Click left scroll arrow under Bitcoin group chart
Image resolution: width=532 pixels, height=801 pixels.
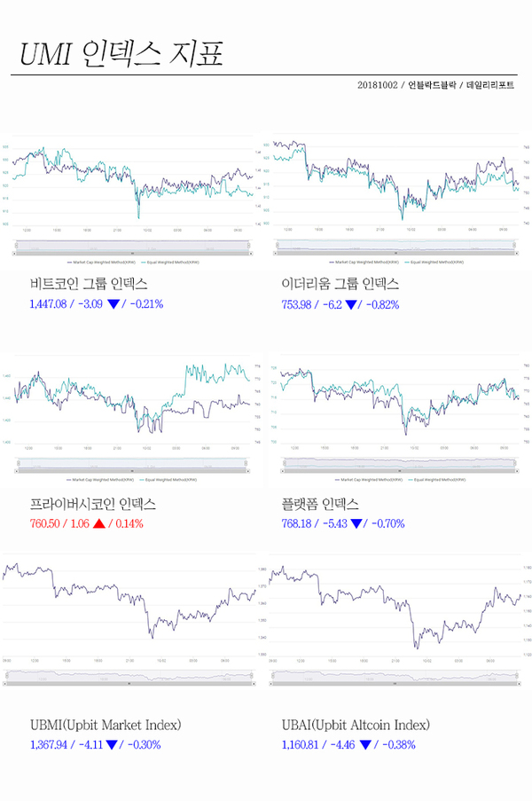16,253
